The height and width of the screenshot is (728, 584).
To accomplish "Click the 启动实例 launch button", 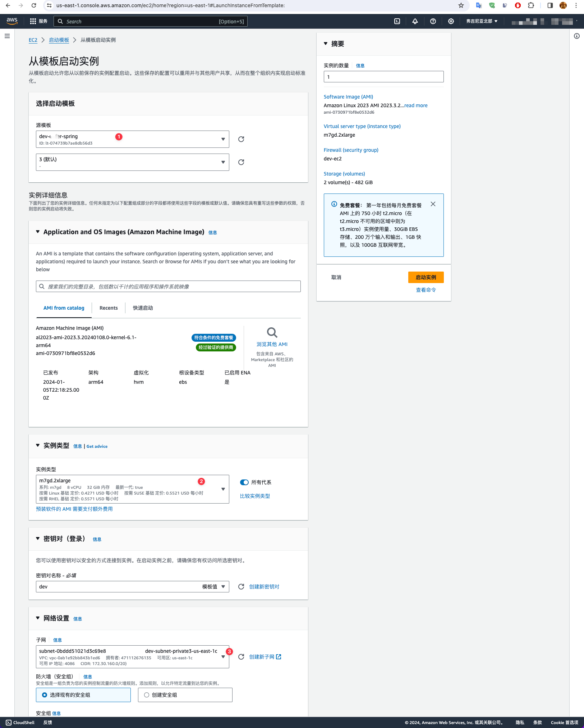I will click(x=426, y=277).
